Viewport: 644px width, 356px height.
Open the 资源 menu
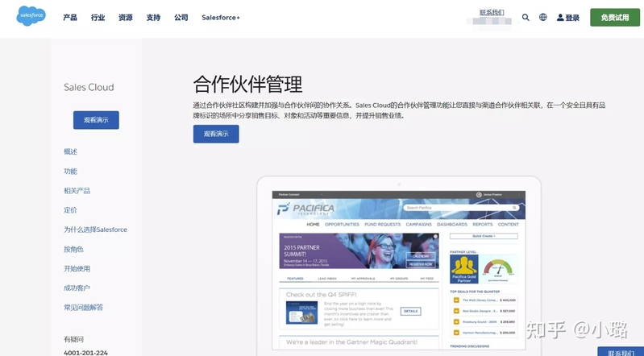125,18
